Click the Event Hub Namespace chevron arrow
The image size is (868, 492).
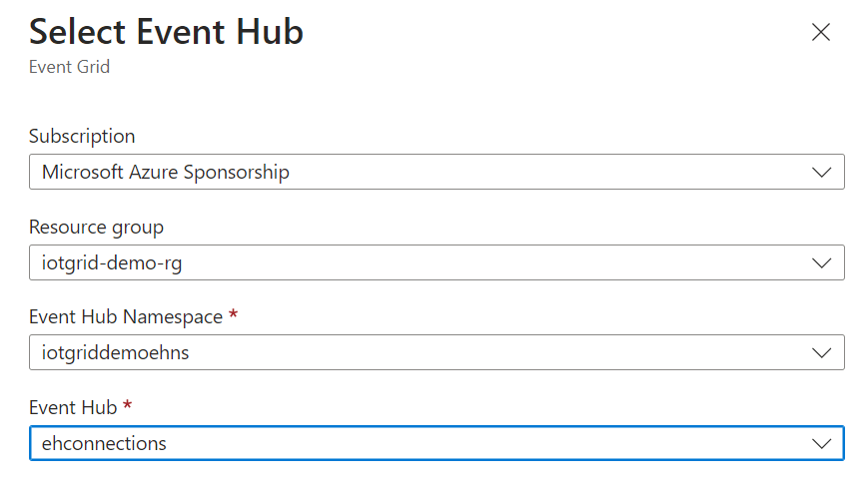[x=822, y=353]
